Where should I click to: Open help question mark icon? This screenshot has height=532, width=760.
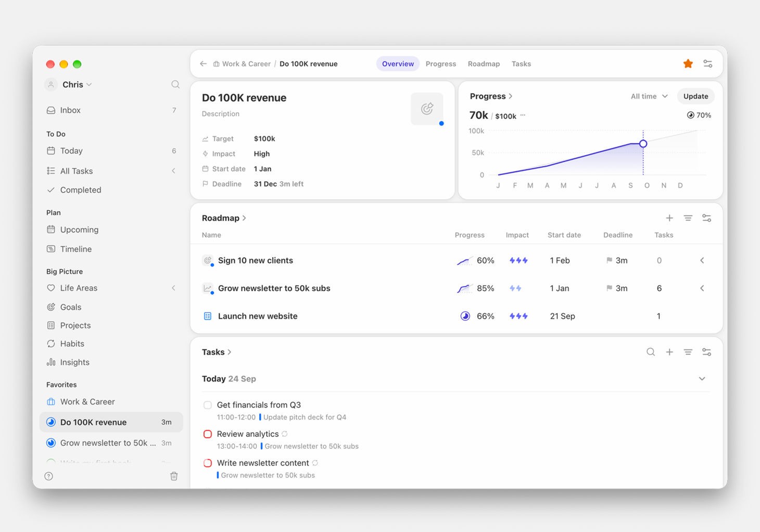point(49,476)
